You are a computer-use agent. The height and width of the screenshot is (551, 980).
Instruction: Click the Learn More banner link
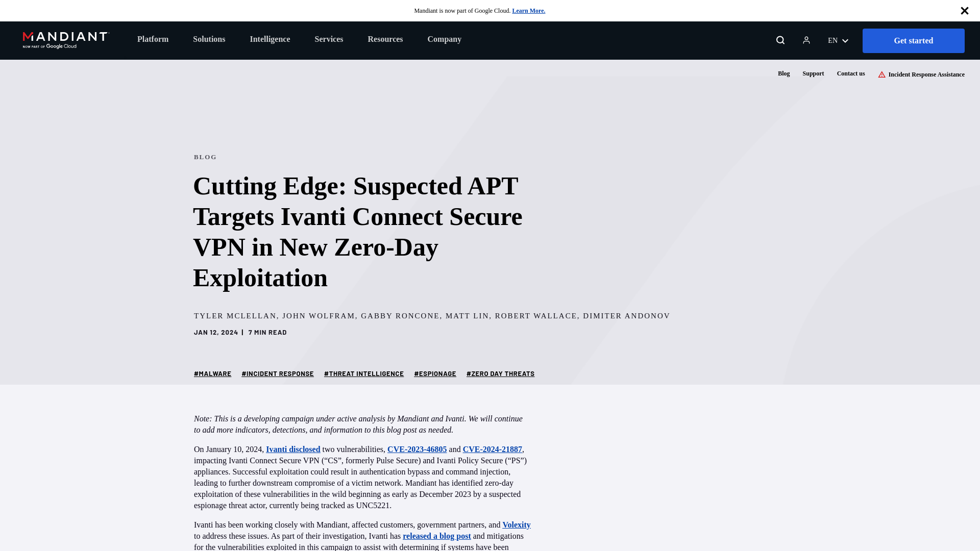point(529,10)
